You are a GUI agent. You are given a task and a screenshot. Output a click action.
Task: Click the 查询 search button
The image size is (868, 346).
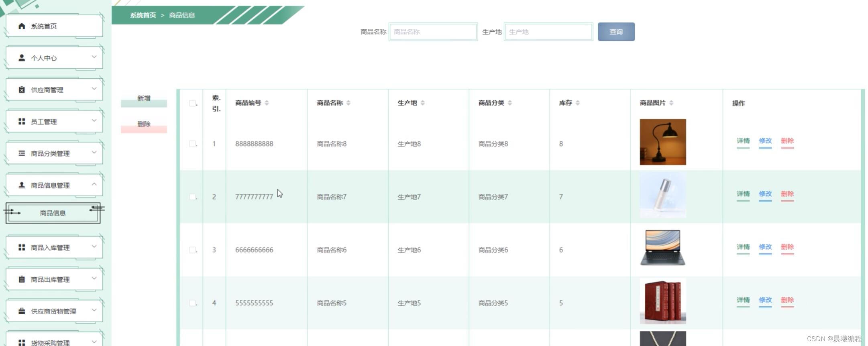pyautogui.click(x=616, y=32)
